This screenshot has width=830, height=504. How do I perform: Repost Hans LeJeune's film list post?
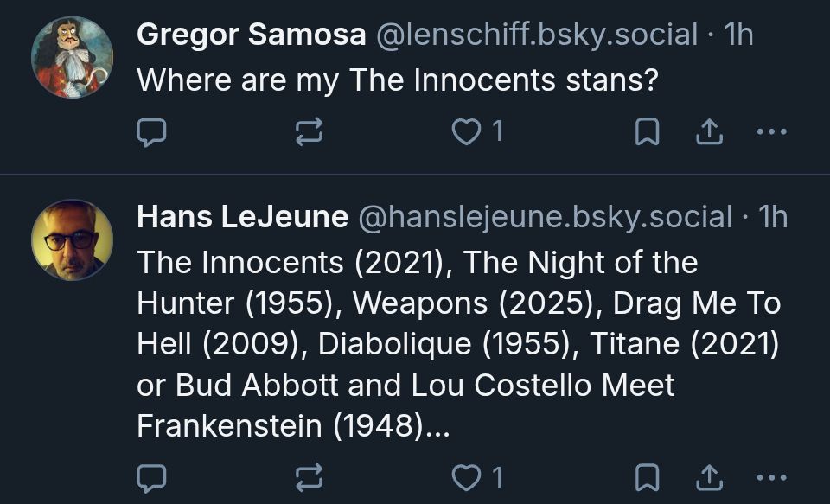309,476
